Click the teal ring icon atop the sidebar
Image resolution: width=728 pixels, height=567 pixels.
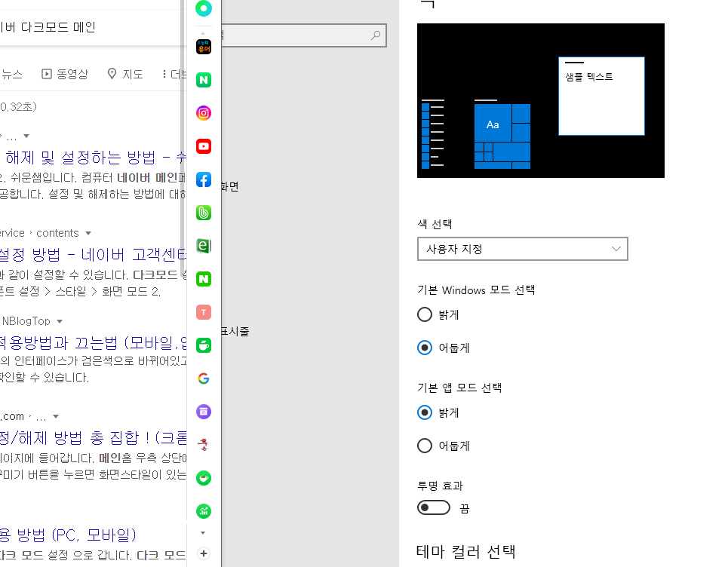204,8
